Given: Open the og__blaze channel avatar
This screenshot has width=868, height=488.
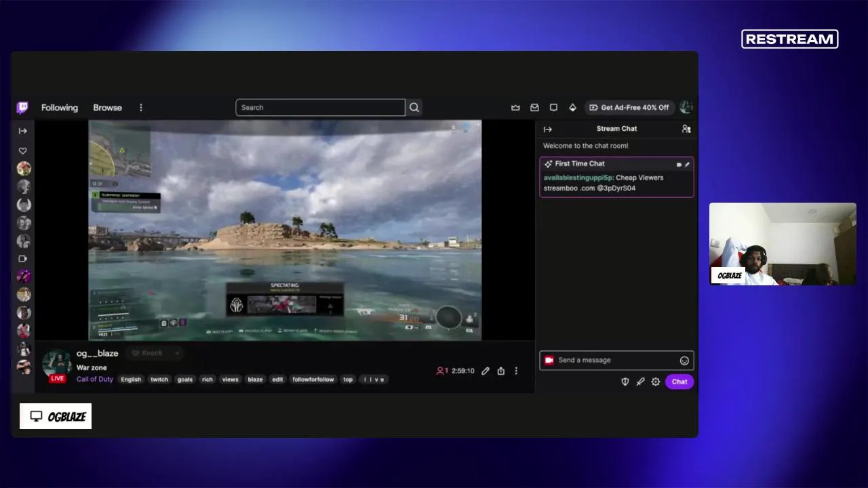Looking at the screenshot, I should [57, 364].
